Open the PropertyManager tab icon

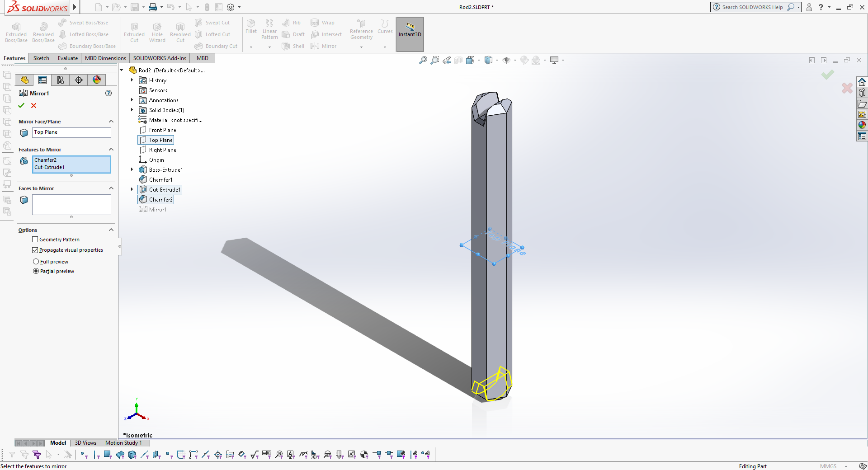point(42,80)
